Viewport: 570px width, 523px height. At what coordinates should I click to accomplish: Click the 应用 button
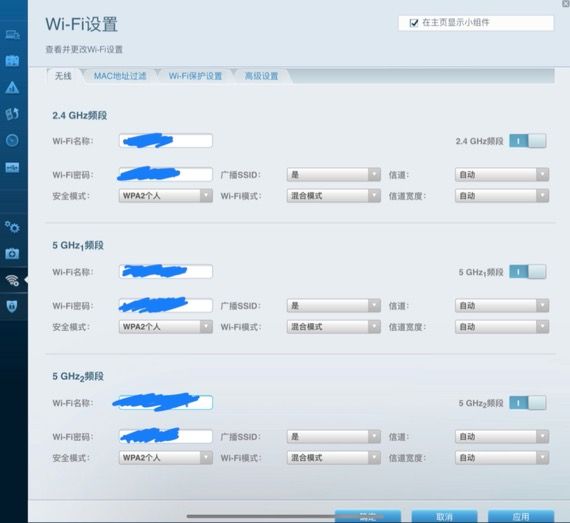click(x=521, y=516)
